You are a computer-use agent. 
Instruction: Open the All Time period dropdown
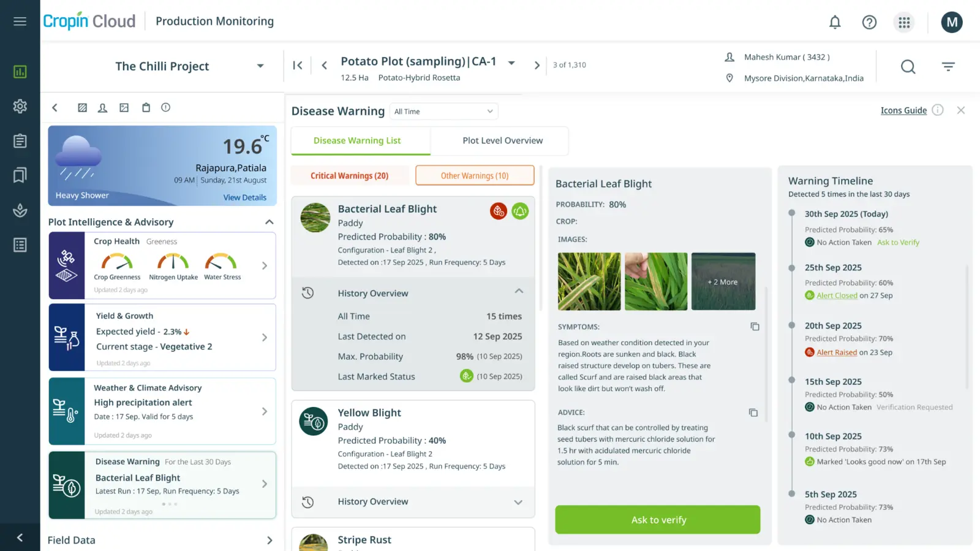[x=443, y=112]
